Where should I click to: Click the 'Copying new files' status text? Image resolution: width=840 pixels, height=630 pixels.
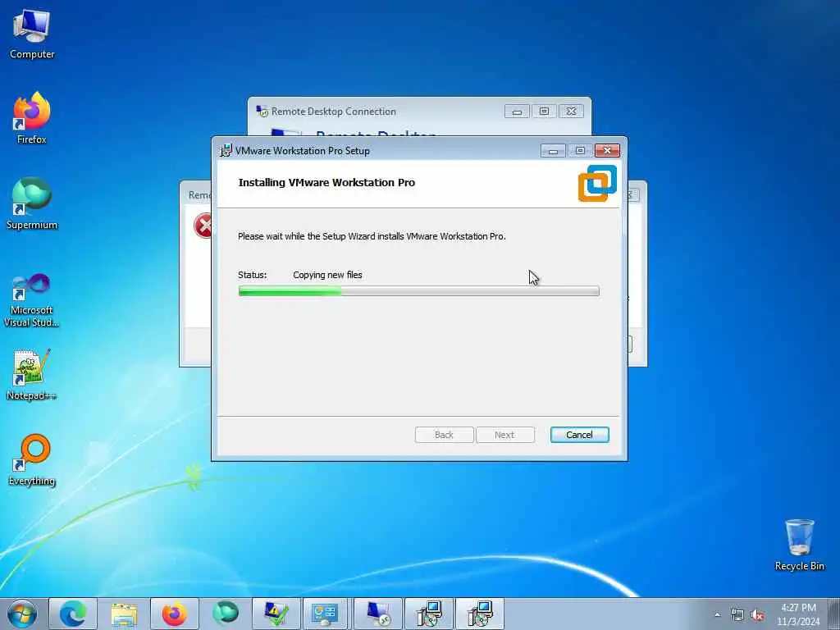(327, 275)
